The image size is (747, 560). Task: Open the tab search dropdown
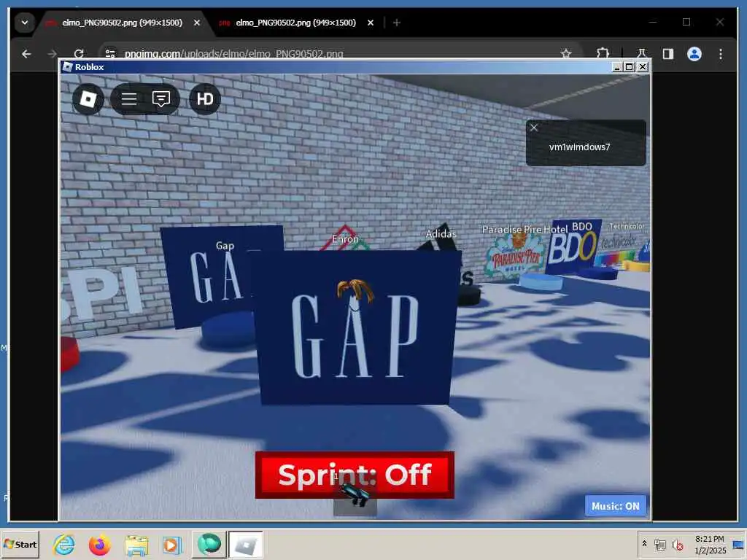pyautogui.click(x=24, y=23)
